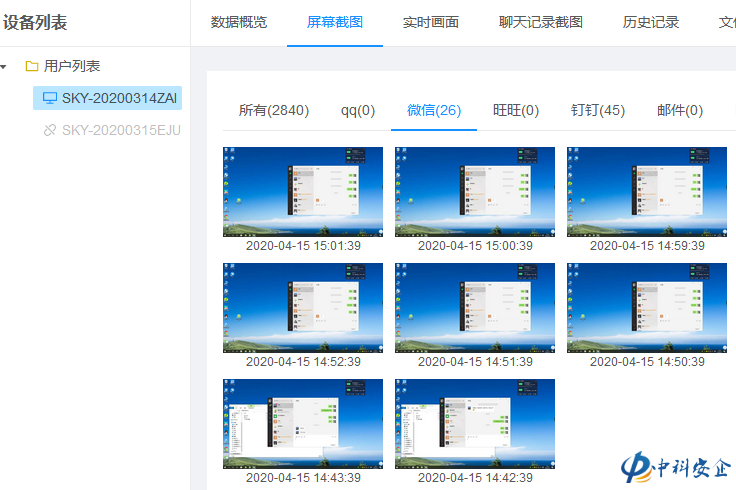The width and height of the screenshot is (736, 490).
Task: Click timestamp text 2020-04-15 14:43:39
Action: pos(303,477)
